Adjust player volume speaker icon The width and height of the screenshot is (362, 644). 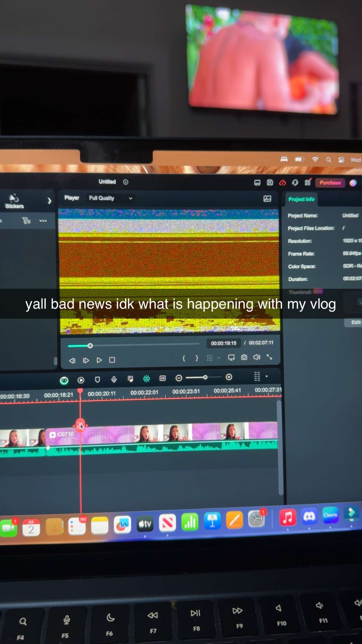[257, 357]
